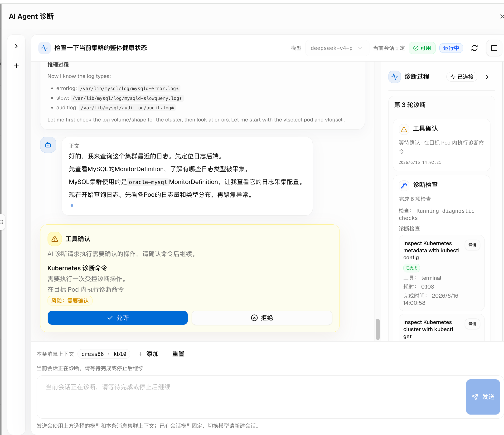Viewport: 504px width, 435px height.
Task: Click the 诊断过程 pulse icon in the right panel
Action: [395, 77]
